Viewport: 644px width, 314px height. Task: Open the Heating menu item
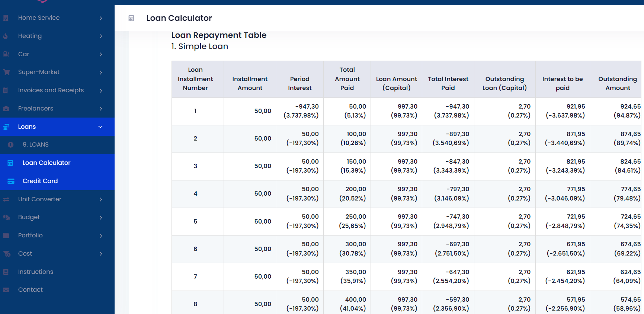57,36
